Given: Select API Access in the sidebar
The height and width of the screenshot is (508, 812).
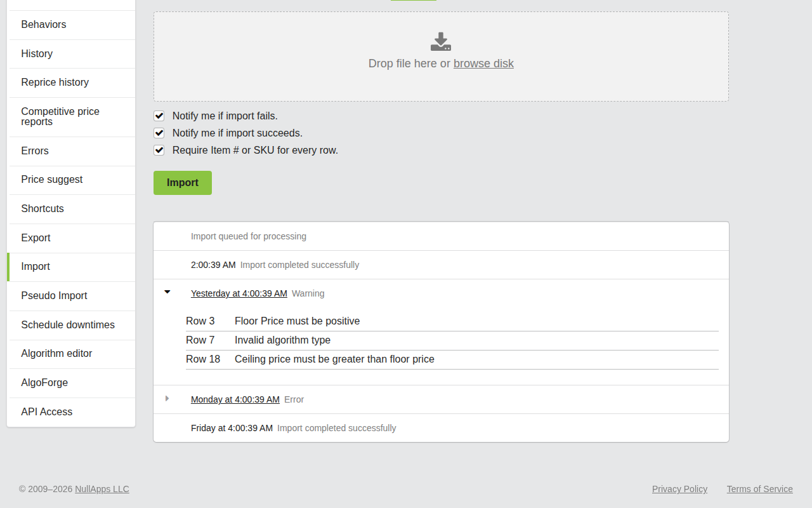Looking at the screenshot, I should [46, 411].
